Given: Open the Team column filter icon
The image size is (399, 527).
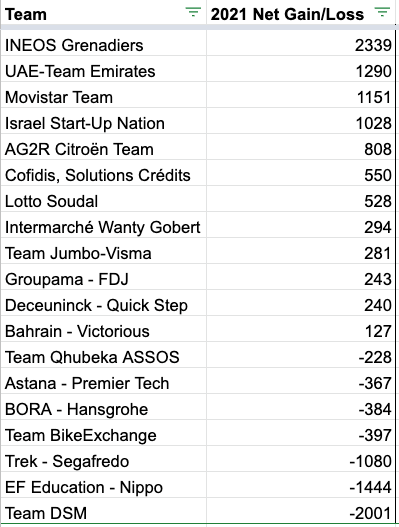Looking at the screenshot, I should tap(193, 12).
